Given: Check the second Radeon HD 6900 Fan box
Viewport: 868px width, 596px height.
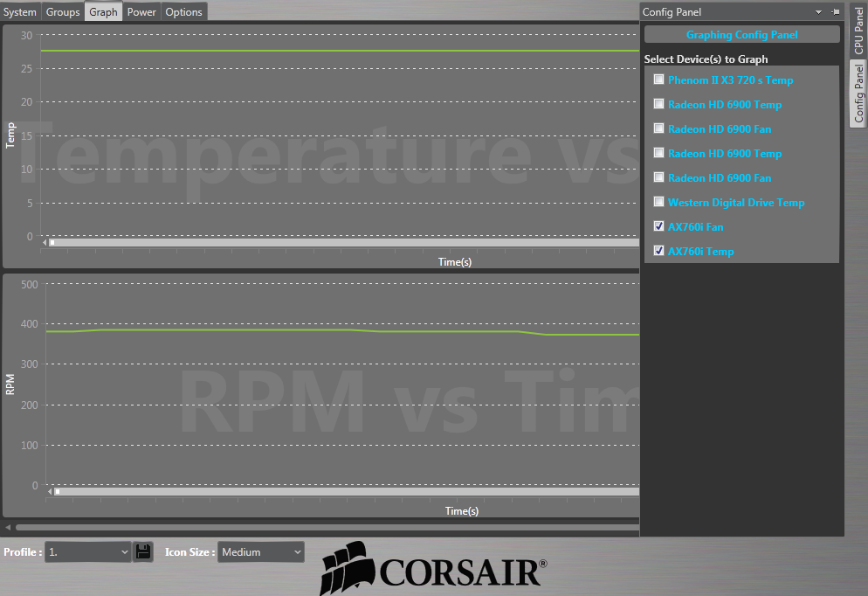Looking at the screenshot, I should coord(658,177).
